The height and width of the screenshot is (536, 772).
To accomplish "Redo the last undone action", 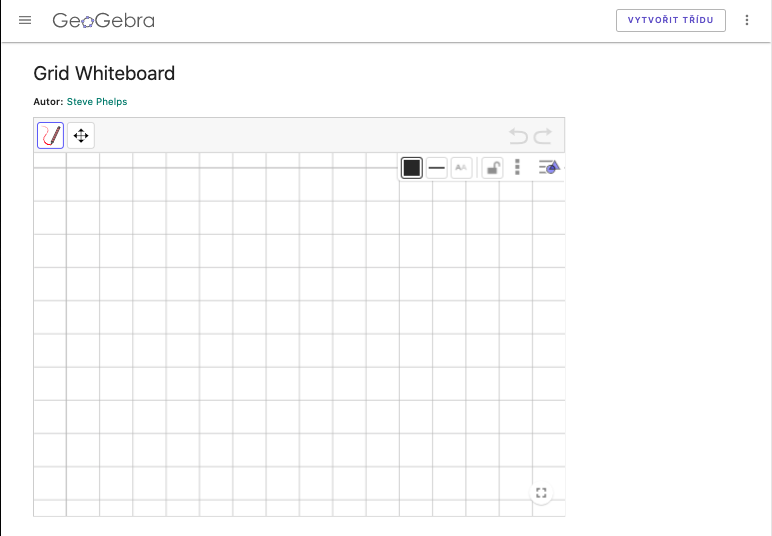I will click(x=543, y=136).
